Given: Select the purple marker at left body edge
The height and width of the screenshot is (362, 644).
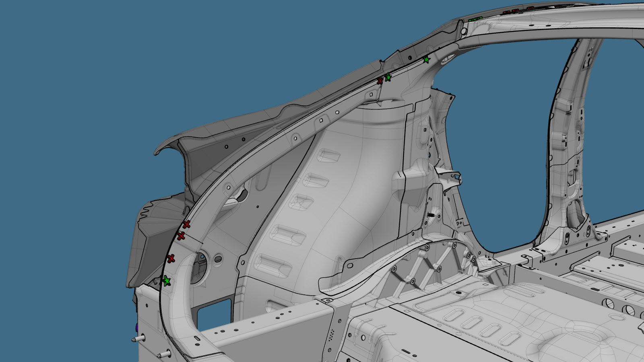Looking at the screenshot, I should 137,327.
